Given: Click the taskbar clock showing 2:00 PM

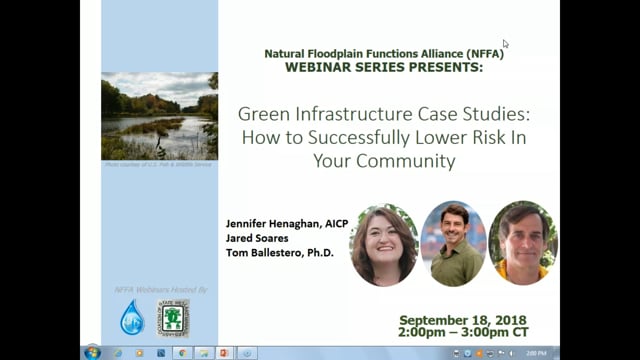Looking at the screenshot, I should tap(536, 353).
